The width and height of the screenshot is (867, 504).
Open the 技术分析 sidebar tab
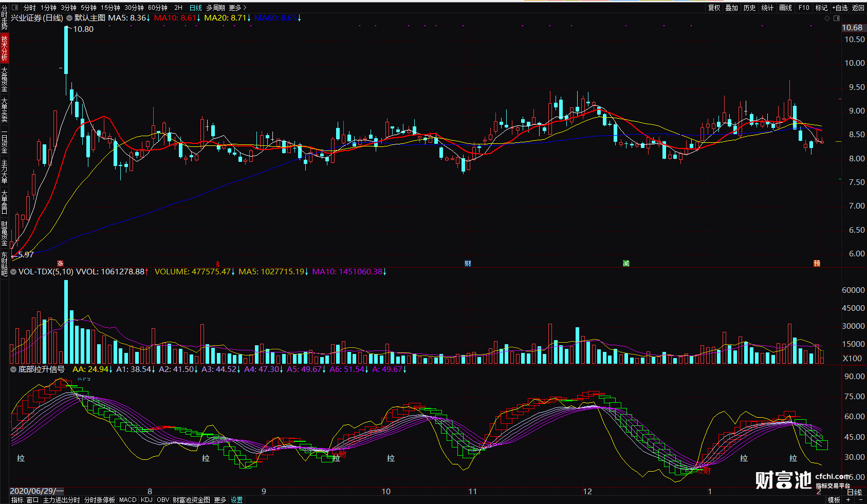pyautogui.click(x=4, y=48)
